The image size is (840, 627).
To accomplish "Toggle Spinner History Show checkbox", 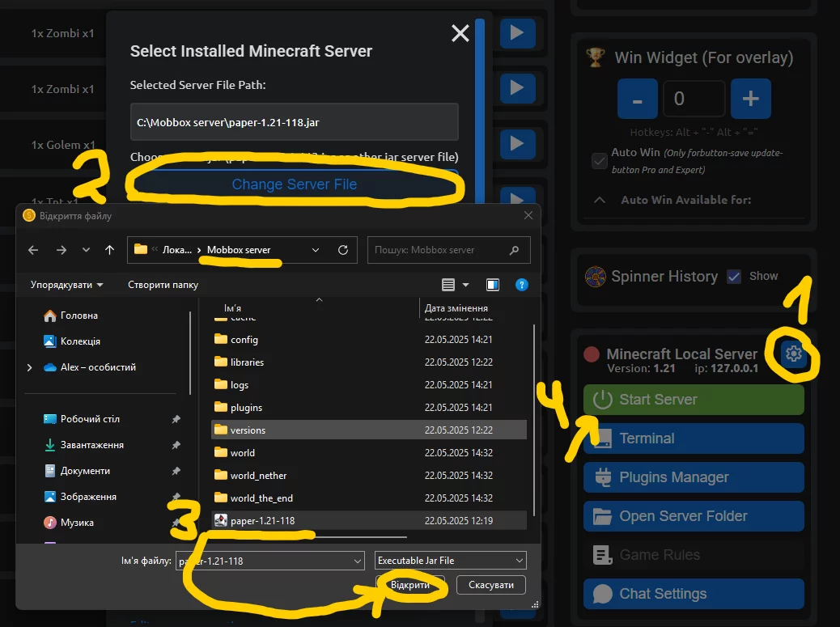I will [x=734, y=277].
